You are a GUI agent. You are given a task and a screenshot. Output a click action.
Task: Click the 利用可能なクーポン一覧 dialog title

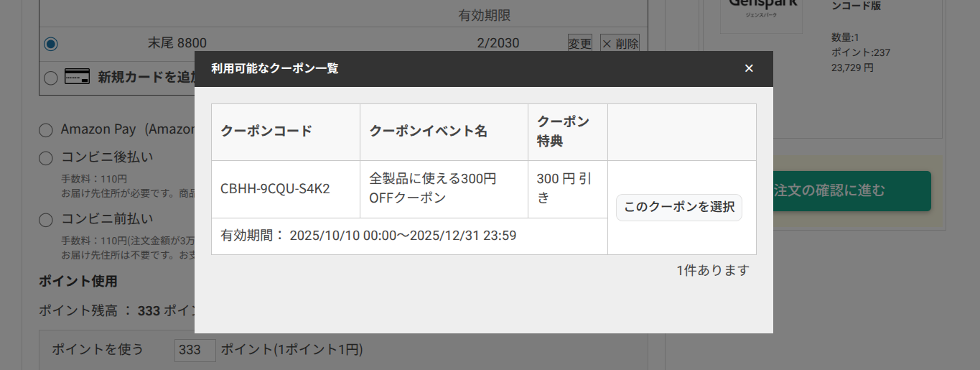(274, 69)
